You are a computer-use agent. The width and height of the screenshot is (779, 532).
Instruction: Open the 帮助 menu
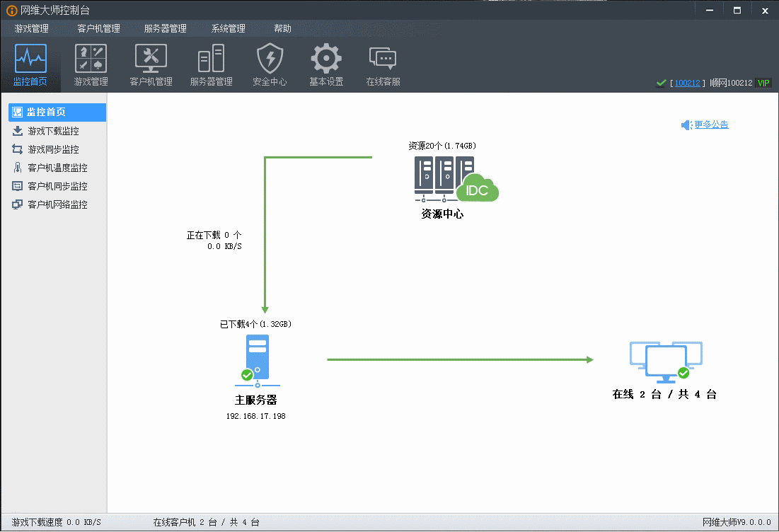tap(282, 28)
